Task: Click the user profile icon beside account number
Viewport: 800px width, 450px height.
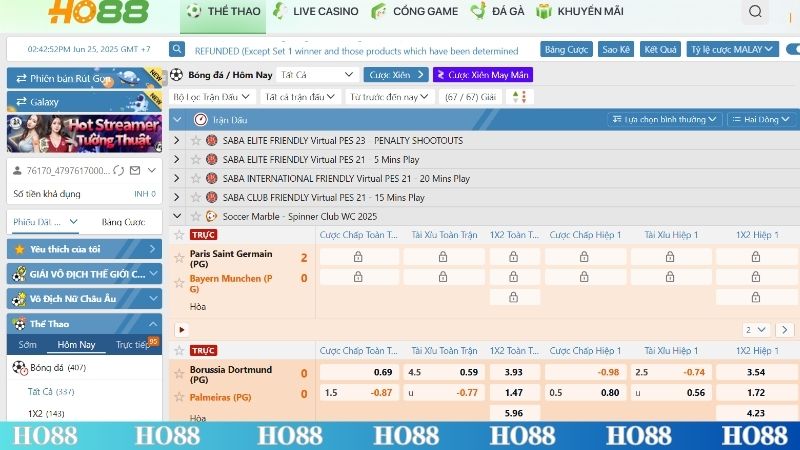Action: [17, 170]
